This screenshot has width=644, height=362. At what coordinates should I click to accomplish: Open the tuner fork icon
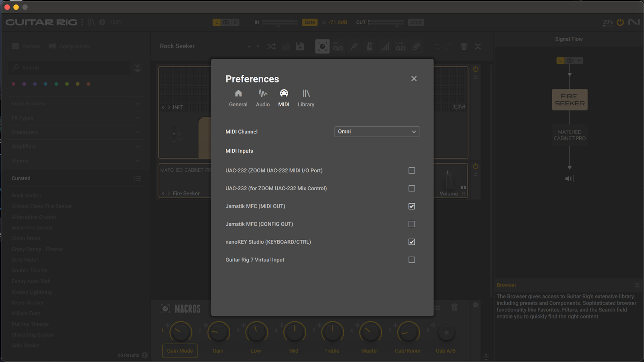354,47
